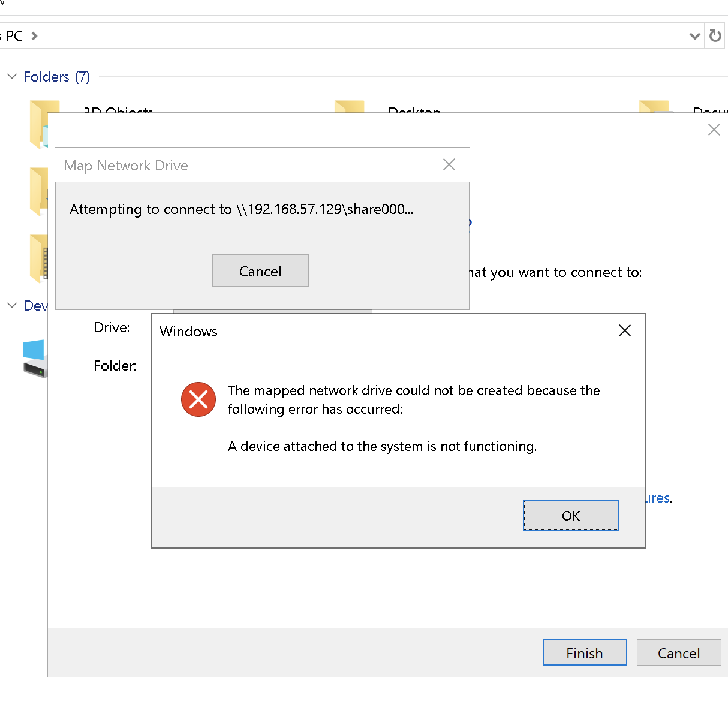Select the Windows local disk drive icon
Viewport: 728px width, 716px height.
click(35, 358)
